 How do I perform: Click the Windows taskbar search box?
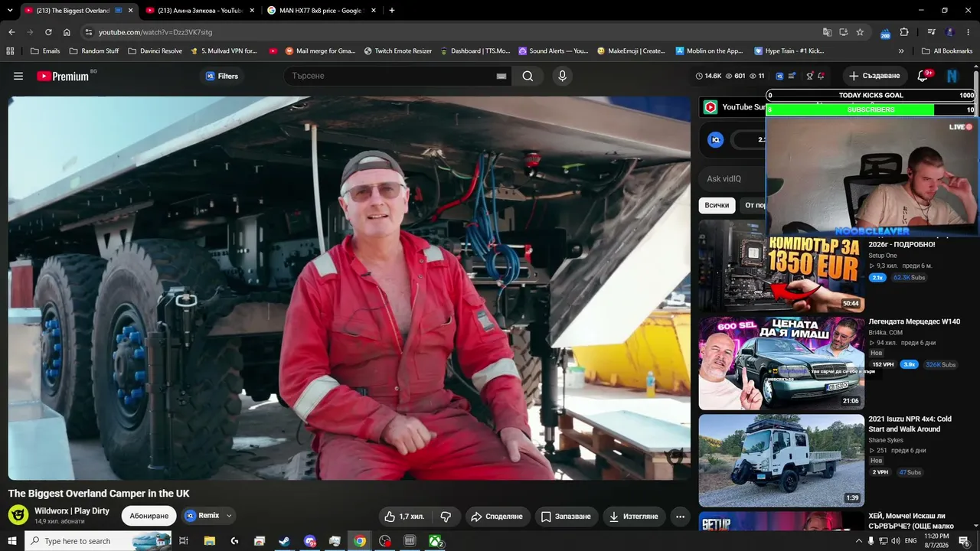pos(98,541)
